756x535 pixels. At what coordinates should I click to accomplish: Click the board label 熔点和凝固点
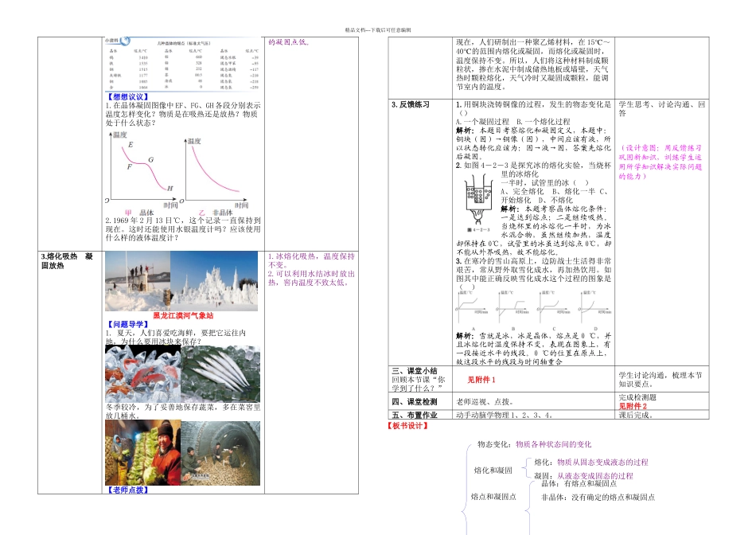coord(493,497)
